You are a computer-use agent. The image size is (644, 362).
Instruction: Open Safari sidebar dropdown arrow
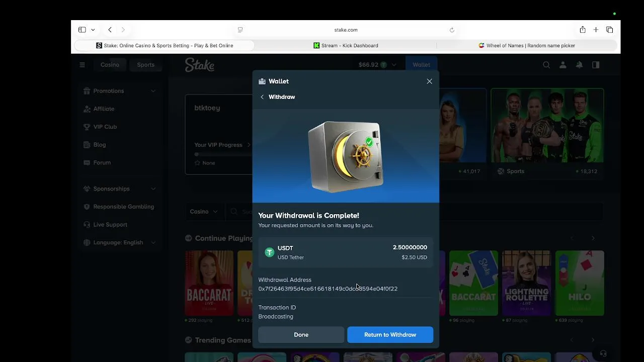pos(93,30)
